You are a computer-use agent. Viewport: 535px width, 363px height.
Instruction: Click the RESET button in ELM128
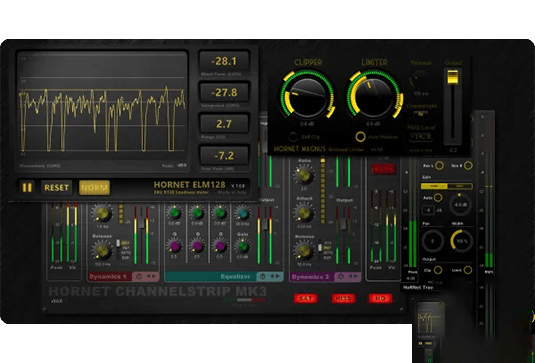(57, 188)
